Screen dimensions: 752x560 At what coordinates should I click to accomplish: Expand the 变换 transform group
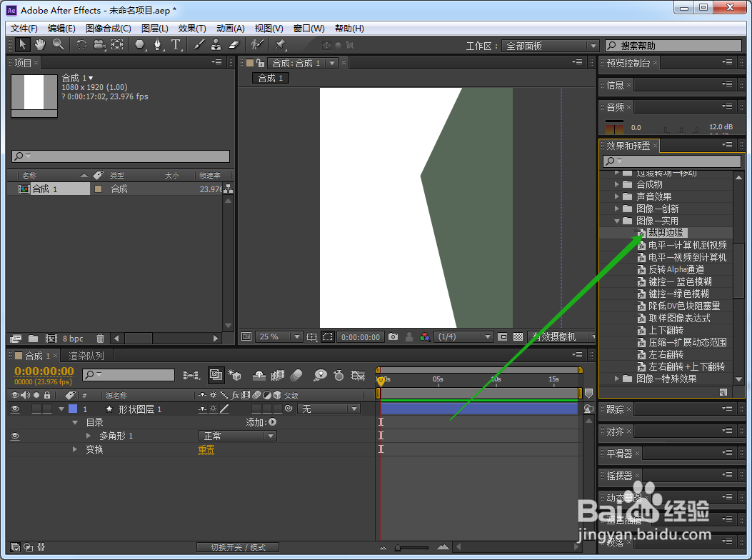pyautogui.click(x=75, y=449)
